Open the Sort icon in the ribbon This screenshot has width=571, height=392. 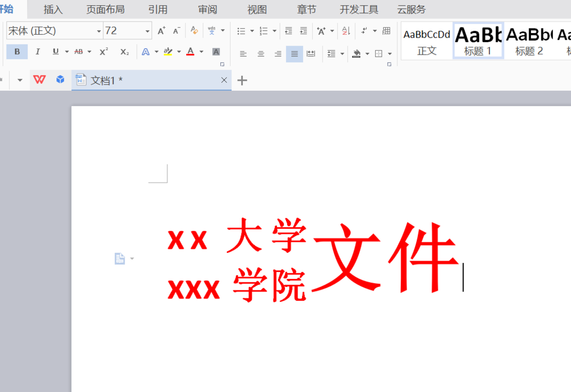tap(345, 30)
